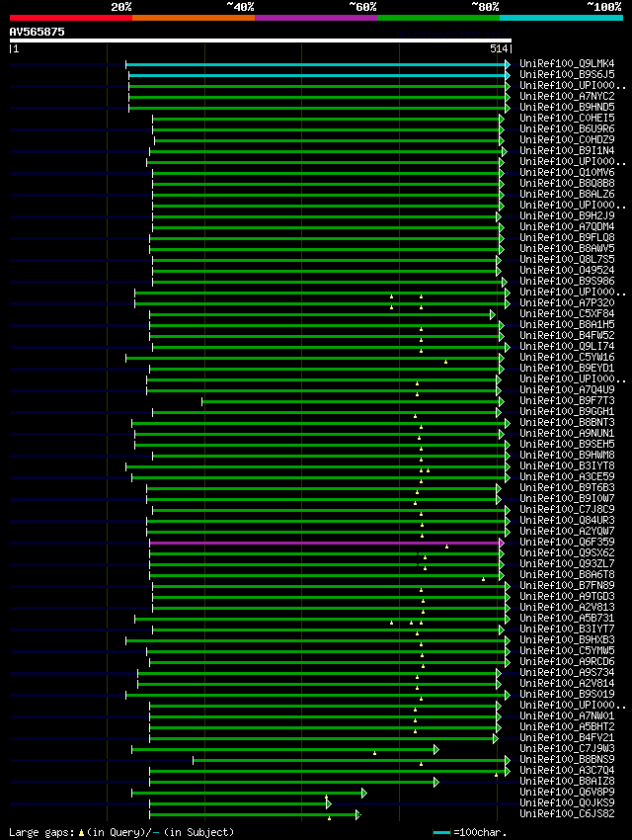
Task: Open hit UniRef100_Q6V8P9
Action: pyautogui.click(x=567, y=792)
